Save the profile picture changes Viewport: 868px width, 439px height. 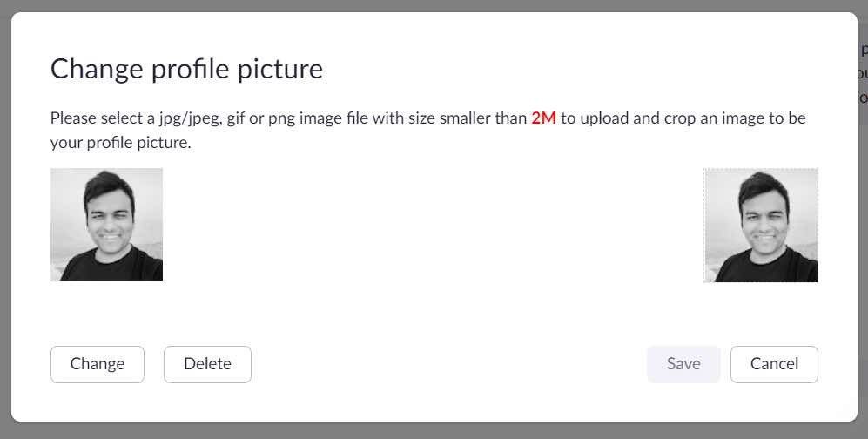tap(683, 364)
